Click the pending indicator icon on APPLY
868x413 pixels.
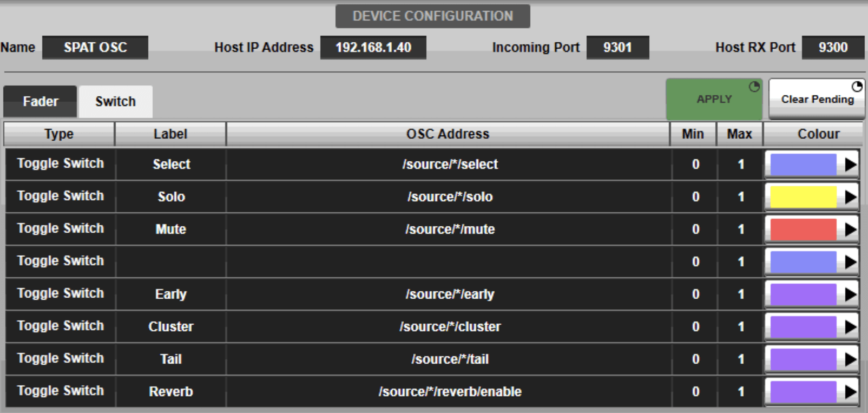coord(754,87)
